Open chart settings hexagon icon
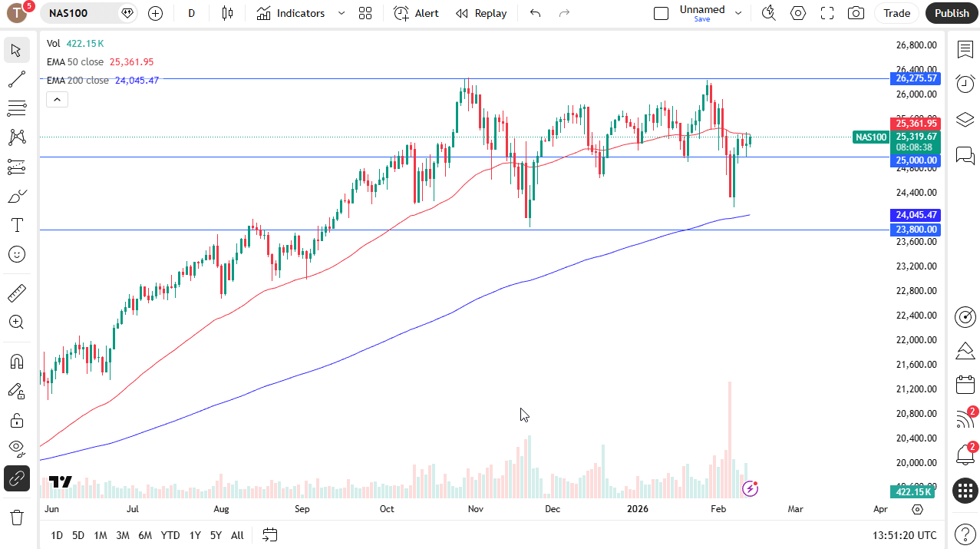The width and height of the screenshot is (980, 549). point(798,13)
